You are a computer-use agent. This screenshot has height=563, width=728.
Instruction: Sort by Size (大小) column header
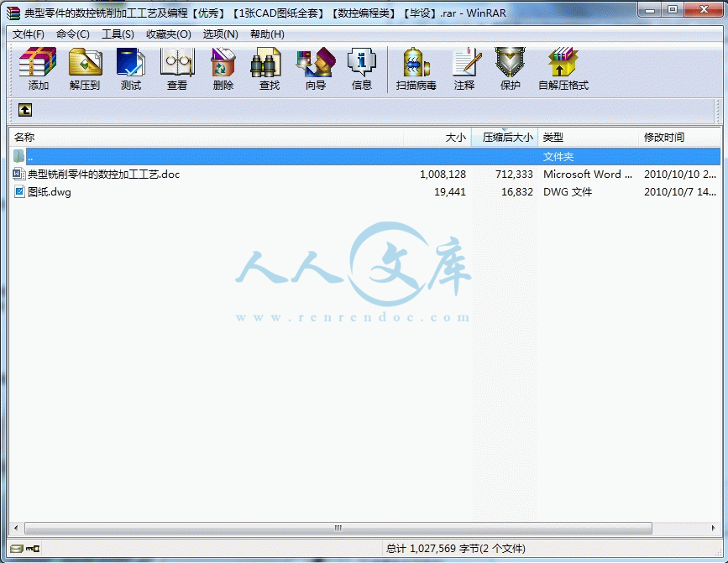pos(437,138)
